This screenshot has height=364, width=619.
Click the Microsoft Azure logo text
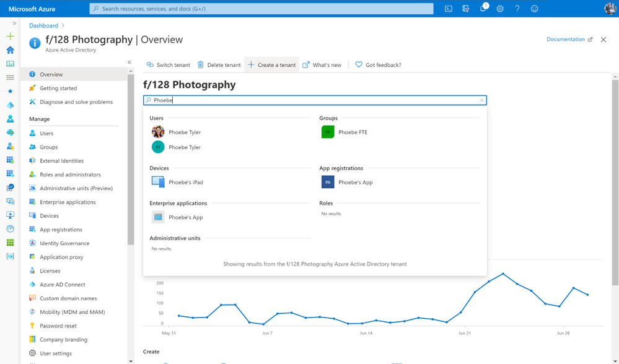32,9
